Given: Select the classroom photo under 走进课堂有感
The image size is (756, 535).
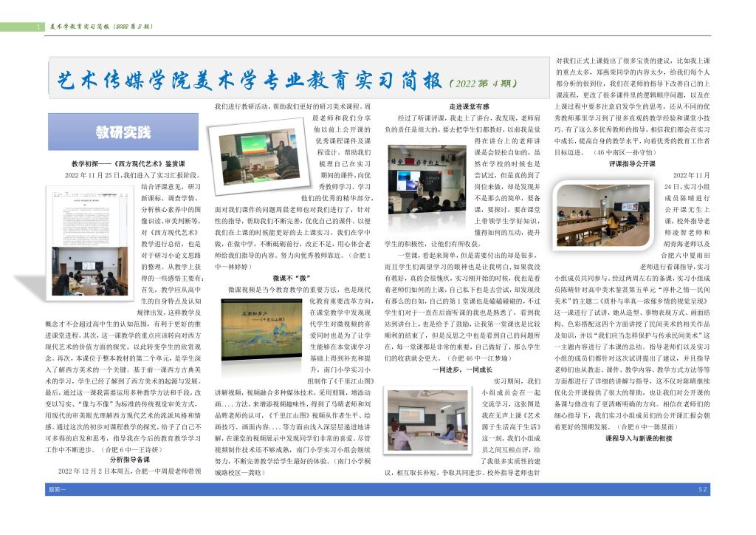Looking at the screenshot, I should point(427,179).
